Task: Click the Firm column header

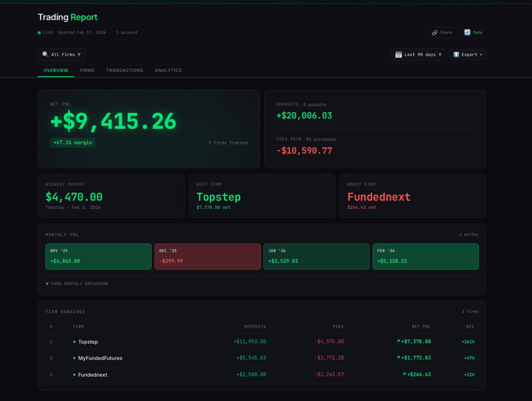Action: (78, 327)
